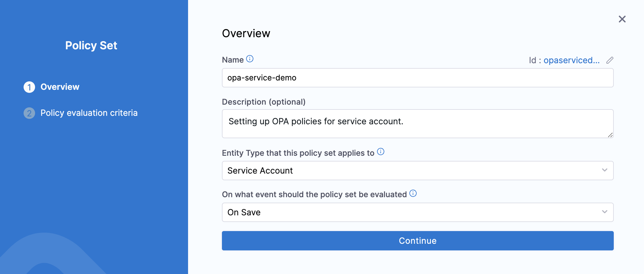Click the info icon next to Name
644x274 pixels.
pyautogui.click(x=249, y=59)
